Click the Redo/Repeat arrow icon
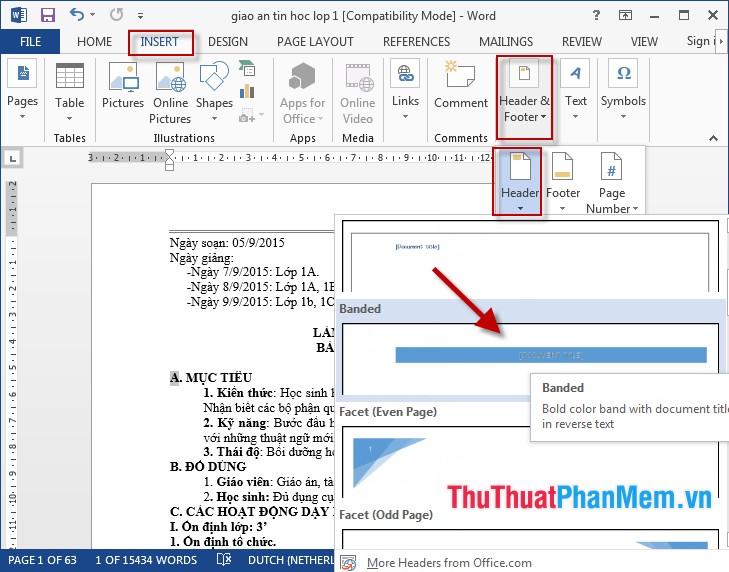Image resolution: width=729 pixels, height=572 pixels. (x=116, y=15)
